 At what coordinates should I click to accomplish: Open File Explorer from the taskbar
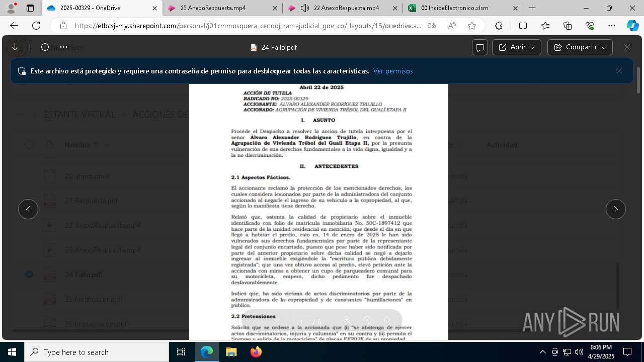tap(231, 352)
